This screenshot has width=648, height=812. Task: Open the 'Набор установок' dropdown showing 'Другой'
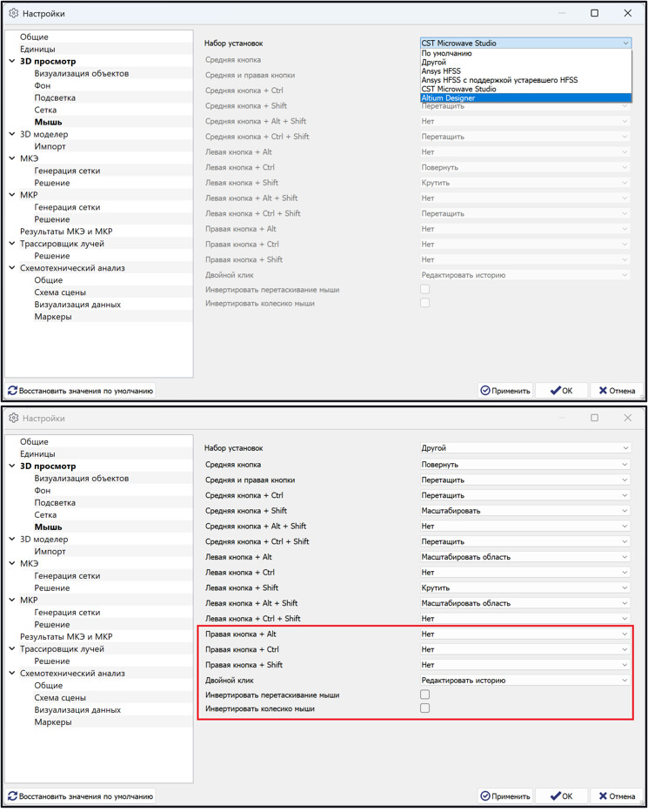[x=525, y=448]
